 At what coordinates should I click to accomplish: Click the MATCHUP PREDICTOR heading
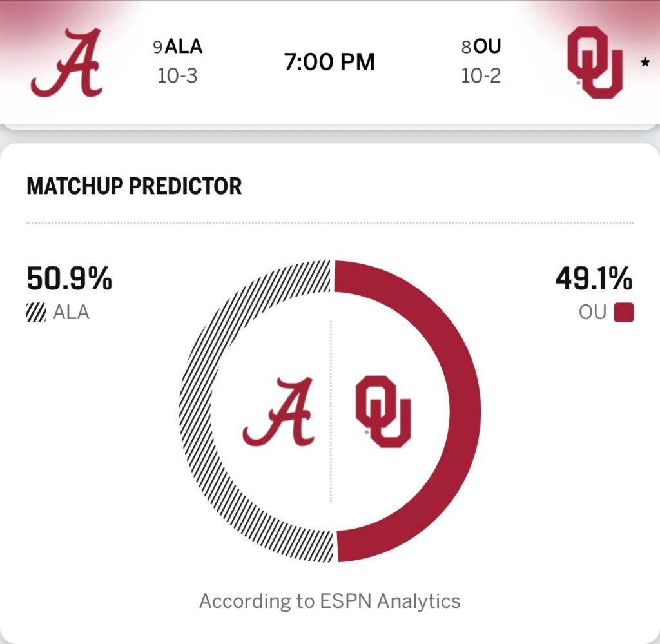coord(134,186)
